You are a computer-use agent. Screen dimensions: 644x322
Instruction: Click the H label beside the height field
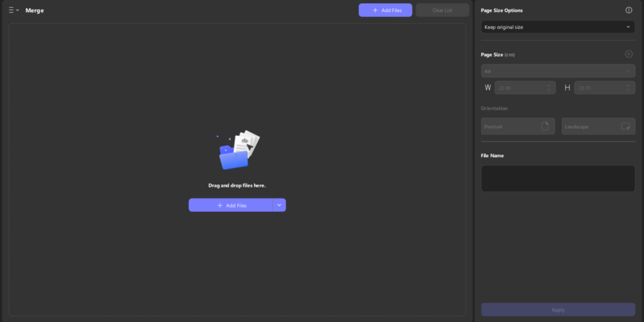pyautogui.click(x=567, y=88)
